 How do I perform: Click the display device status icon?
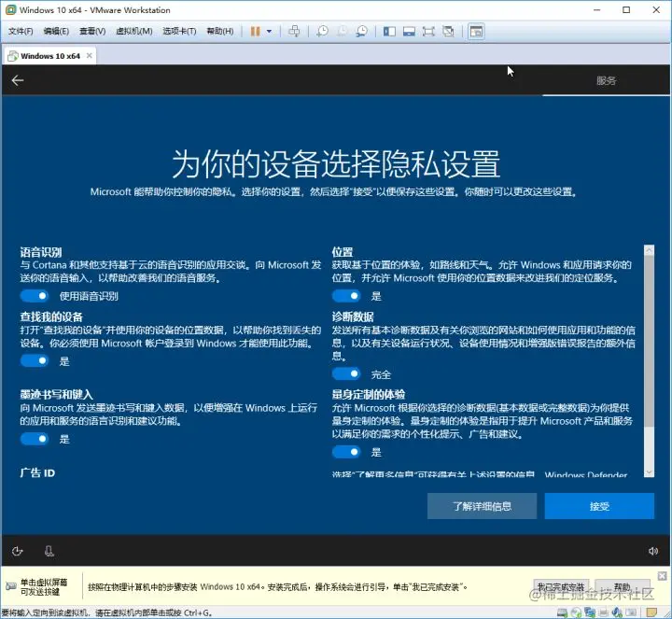(631, 612)
